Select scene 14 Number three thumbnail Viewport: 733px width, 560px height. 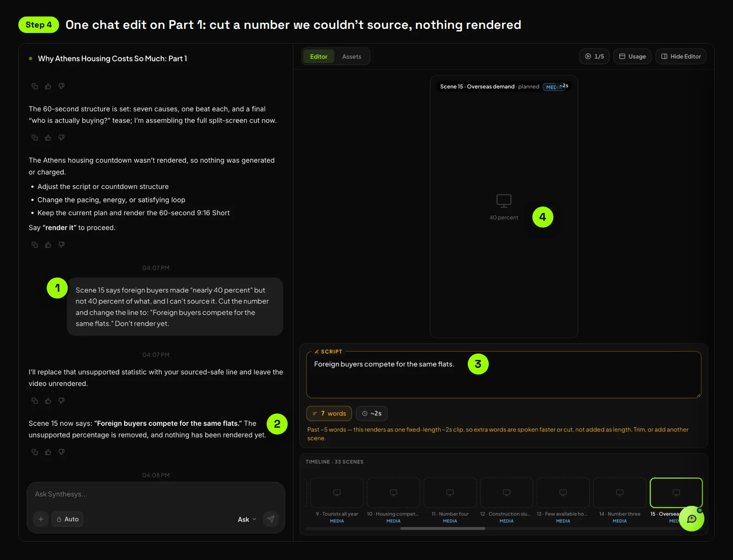click(x=619, y=493)
